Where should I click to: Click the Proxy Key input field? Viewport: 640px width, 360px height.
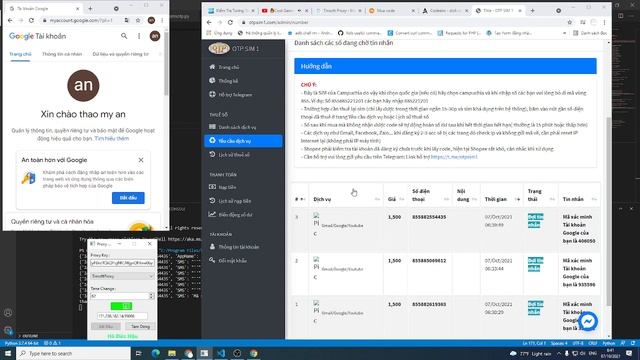[x=122, y=263]
